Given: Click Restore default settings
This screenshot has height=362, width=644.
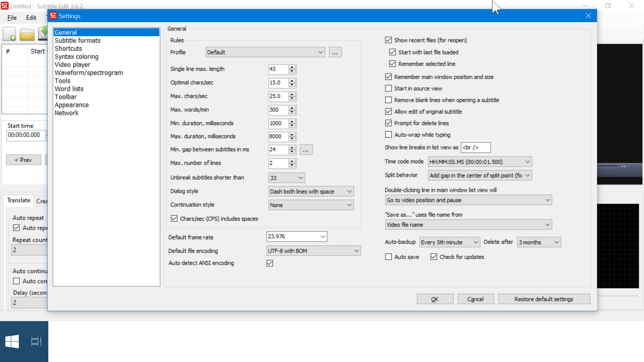Looking at the screenshot, I should (x=544, y=299).
